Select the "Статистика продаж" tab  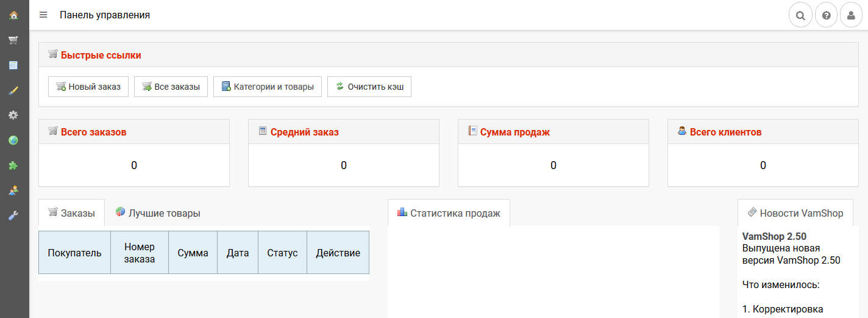(x=449, y=213)
